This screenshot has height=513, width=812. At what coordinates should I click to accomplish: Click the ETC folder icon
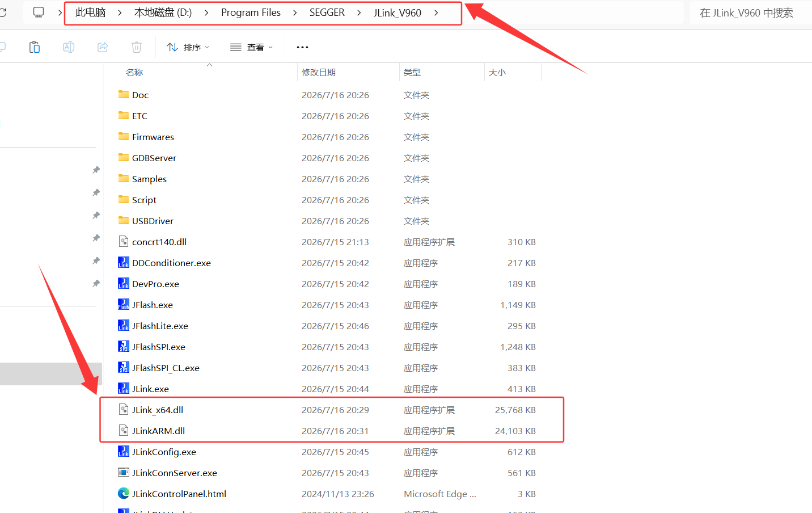click(x=124, y=115)
